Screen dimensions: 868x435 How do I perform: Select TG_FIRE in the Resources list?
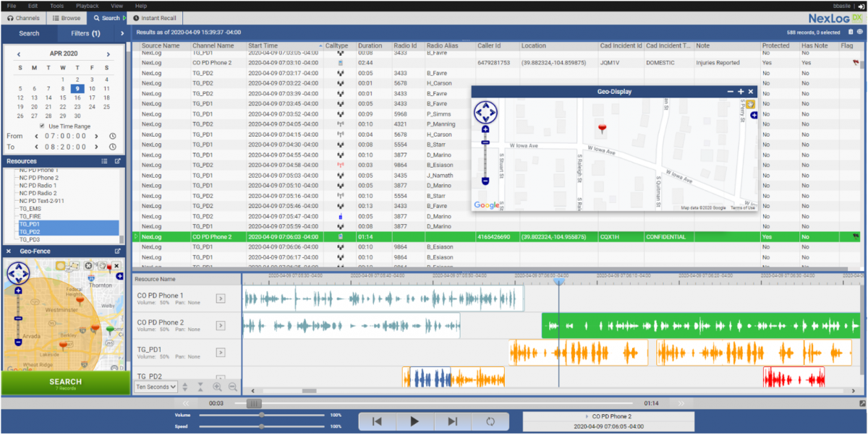point(30,217)
